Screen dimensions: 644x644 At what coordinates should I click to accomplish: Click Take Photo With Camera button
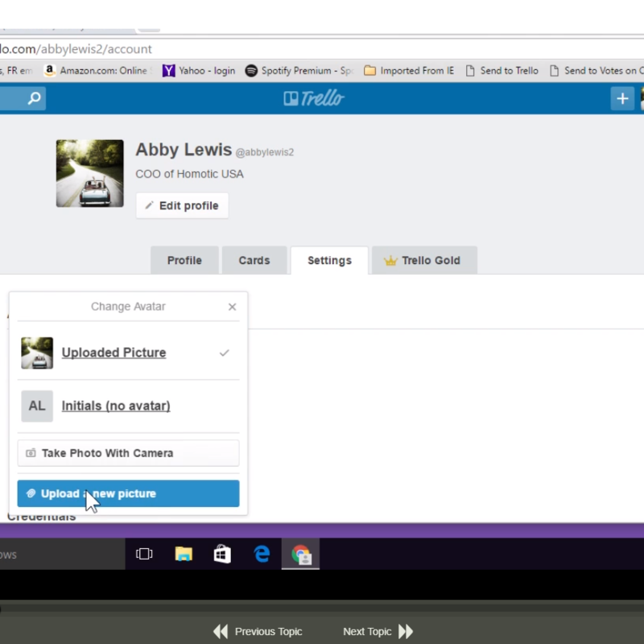tap(128, 453)
